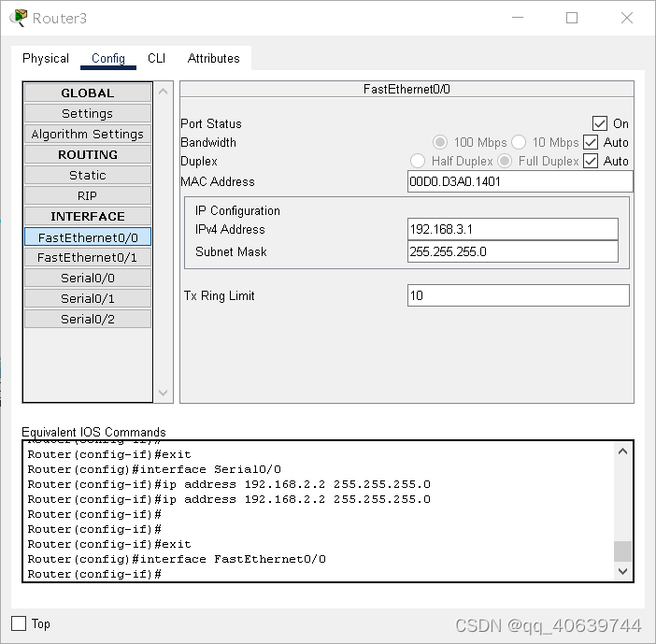656x644 pixels.
Task: Click the FastEthernet0/0 panel title
Action: coord(406,89)
